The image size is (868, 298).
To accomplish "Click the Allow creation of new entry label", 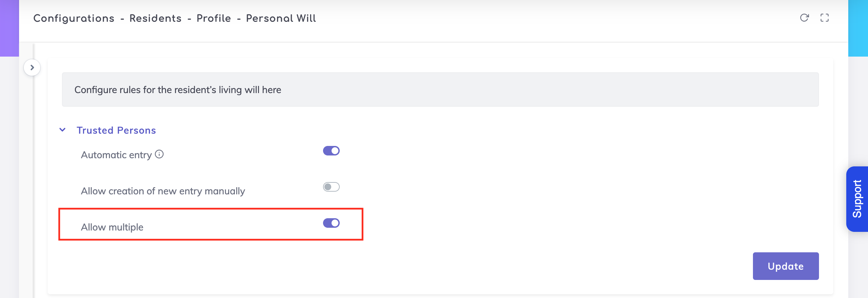I will 163,191.
